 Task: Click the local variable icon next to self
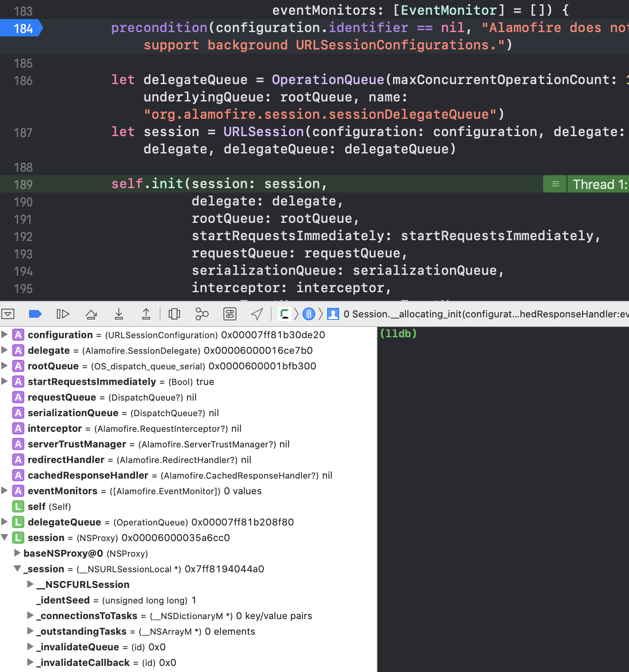(18, 506)
